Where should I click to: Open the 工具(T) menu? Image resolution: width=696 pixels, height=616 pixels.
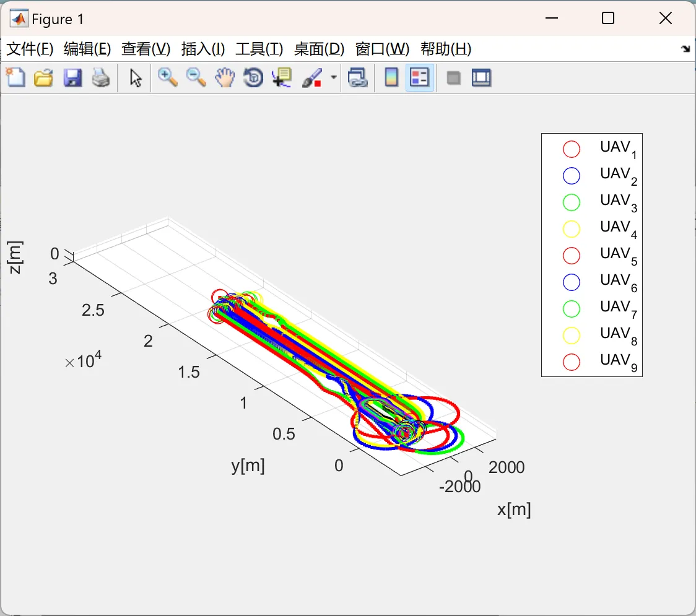point(259,49)
